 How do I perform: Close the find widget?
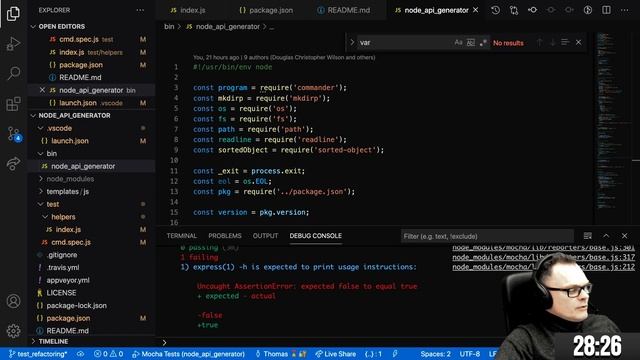click(x=578, y=42)
